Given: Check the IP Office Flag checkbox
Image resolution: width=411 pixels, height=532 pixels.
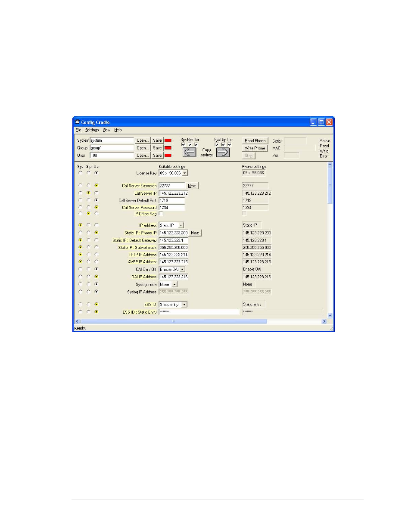Looking at the screenshot, I should click(161, 214).
